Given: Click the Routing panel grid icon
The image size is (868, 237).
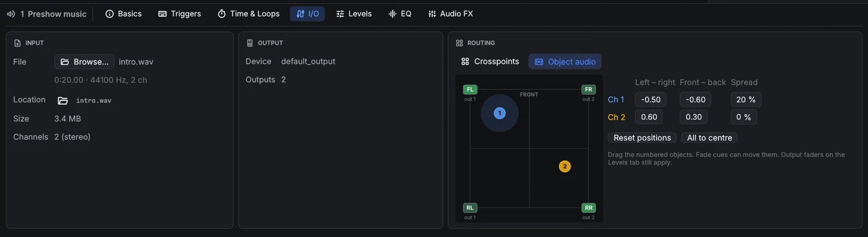Looking at the screenshot, I should 459,43.
